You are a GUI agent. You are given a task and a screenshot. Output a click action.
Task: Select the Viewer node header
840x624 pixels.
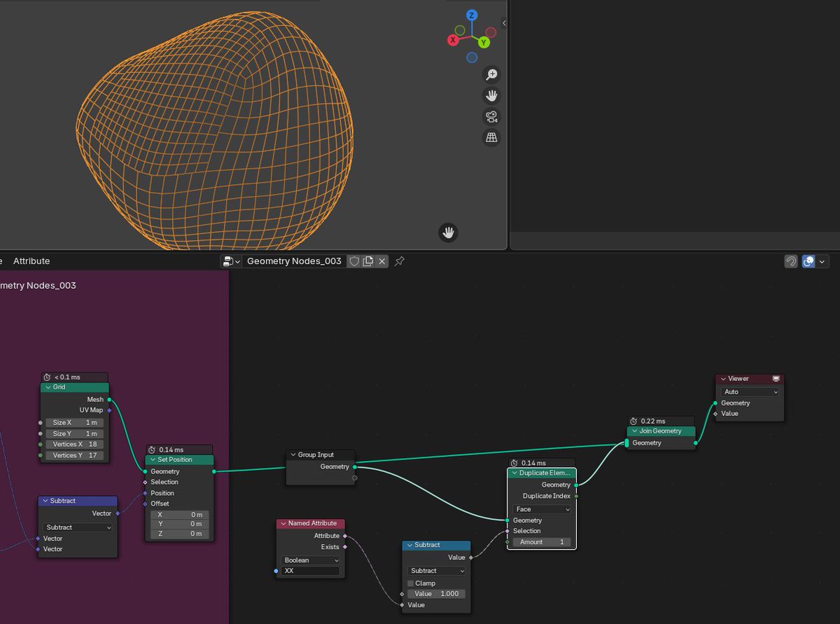pyautogui.click(x=750, y=379)
